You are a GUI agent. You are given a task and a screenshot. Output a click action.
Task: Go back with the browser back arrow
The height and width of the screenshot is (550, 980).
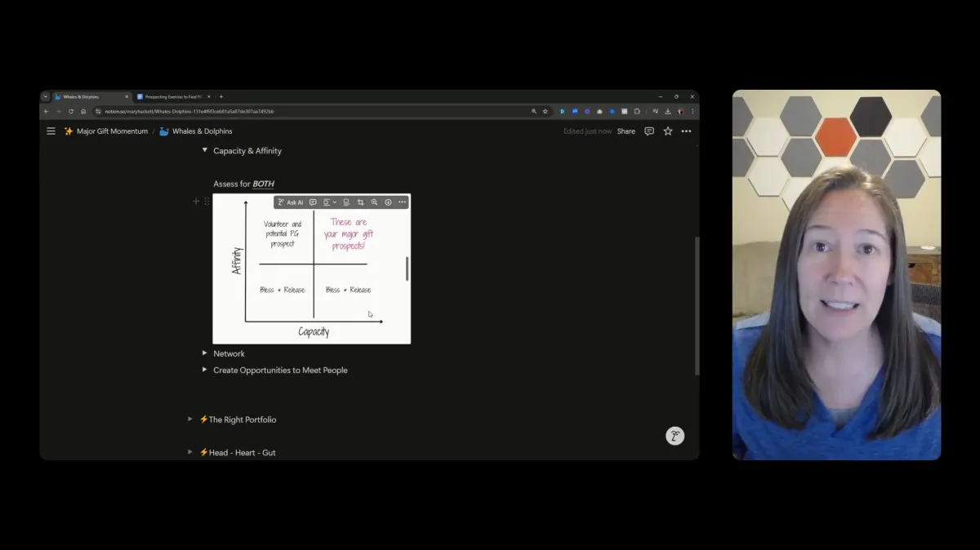47,111
